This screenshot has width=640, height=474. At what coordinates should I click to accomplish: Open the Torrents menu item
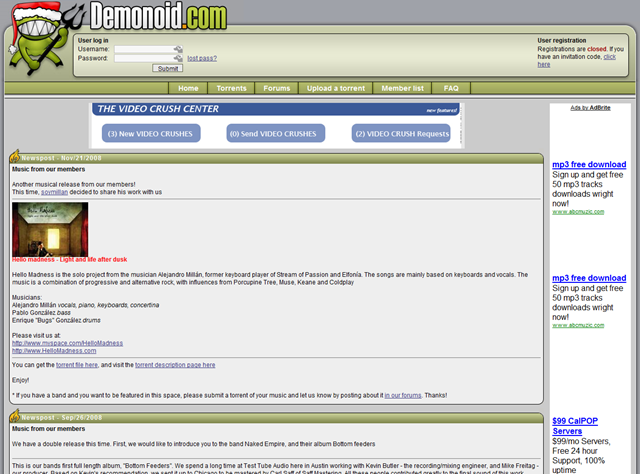pyautogui.click(x=231, y=88)
